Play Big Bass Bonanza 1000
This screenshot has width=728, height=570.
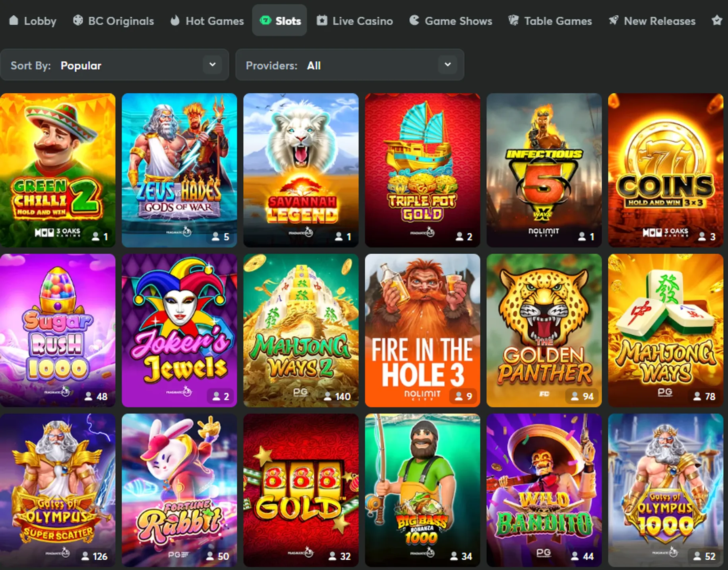422,490
